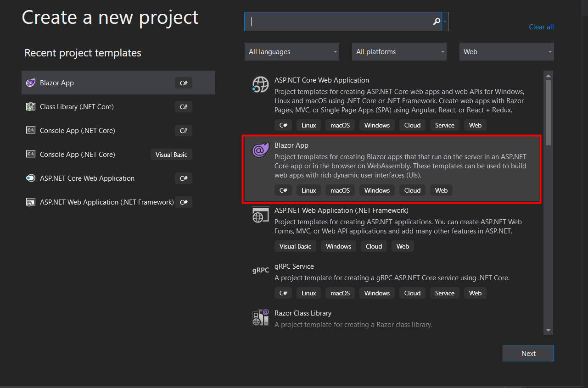
Task: Click the C# Console App (.NET Core) icon
Action: tap(30, 130)
